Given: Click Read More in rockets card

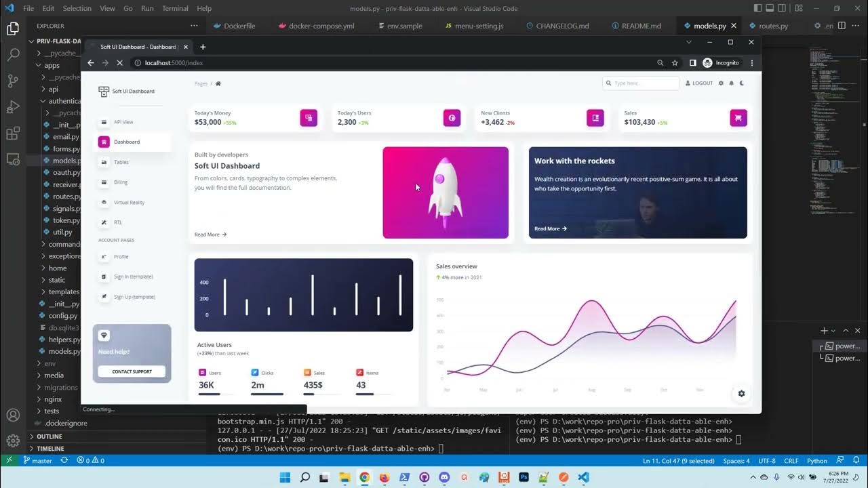Looking at the screenshot, I should pos(550,228).
